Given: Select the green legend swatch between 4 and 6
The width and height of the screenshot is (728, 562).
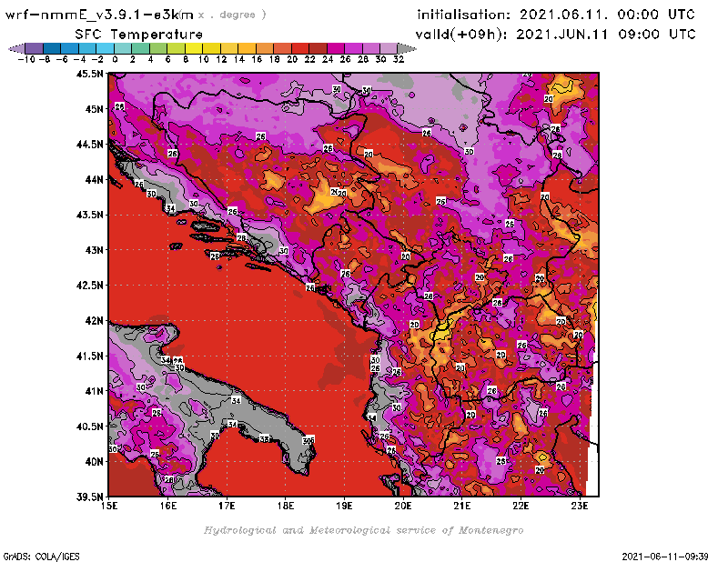Looking at the screenshot, I should tap(158, 48).
